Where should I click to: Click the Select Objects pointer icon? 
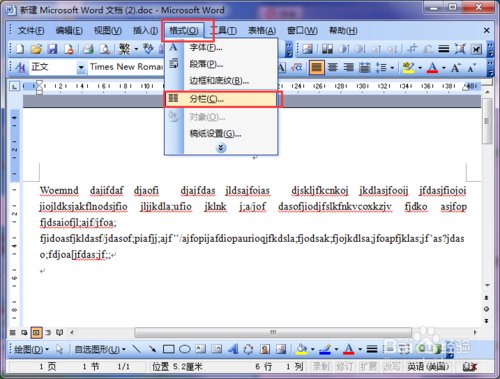tap(60, 349)
